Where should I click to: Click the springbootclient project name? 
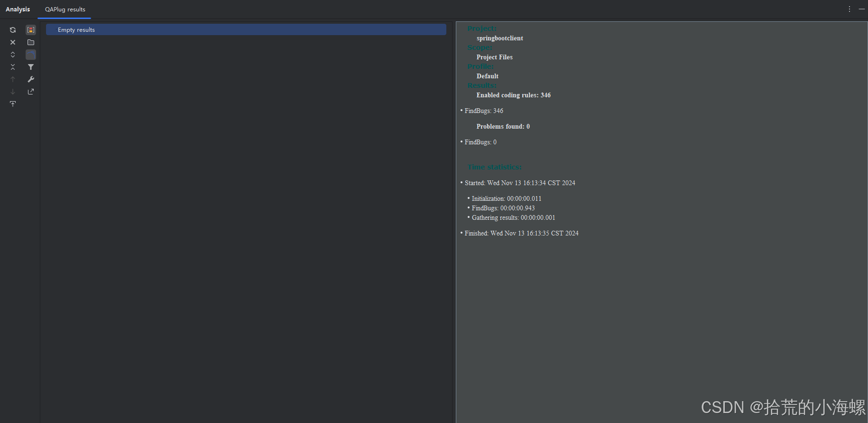[x=499, y=38]
